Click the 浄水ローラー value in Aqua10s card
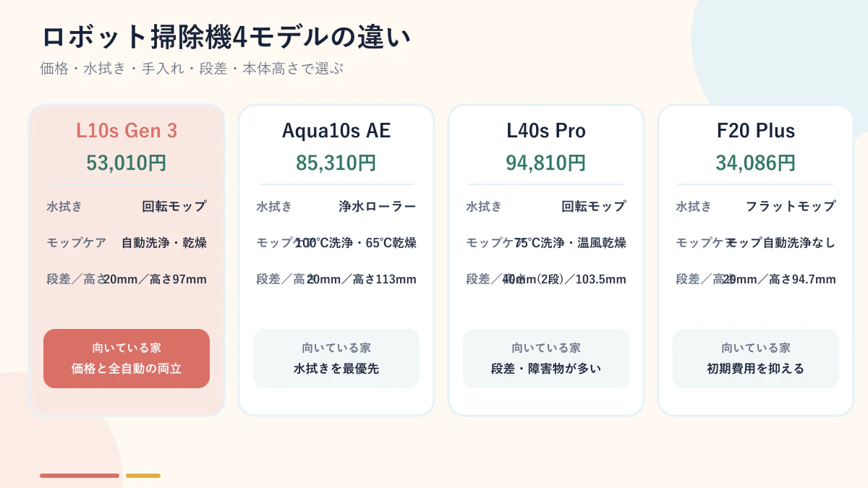Screen dimensions: 868x488 coord(378,206)
